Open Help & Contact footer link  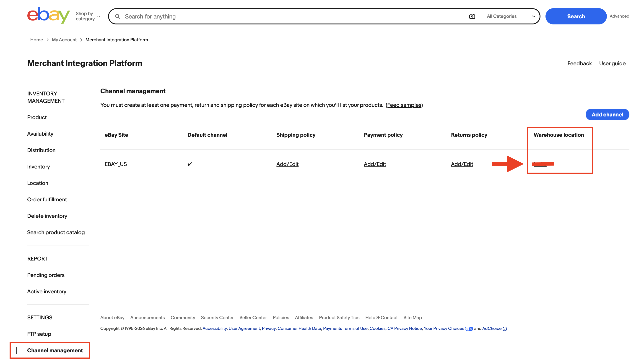[x=381, y=318]
